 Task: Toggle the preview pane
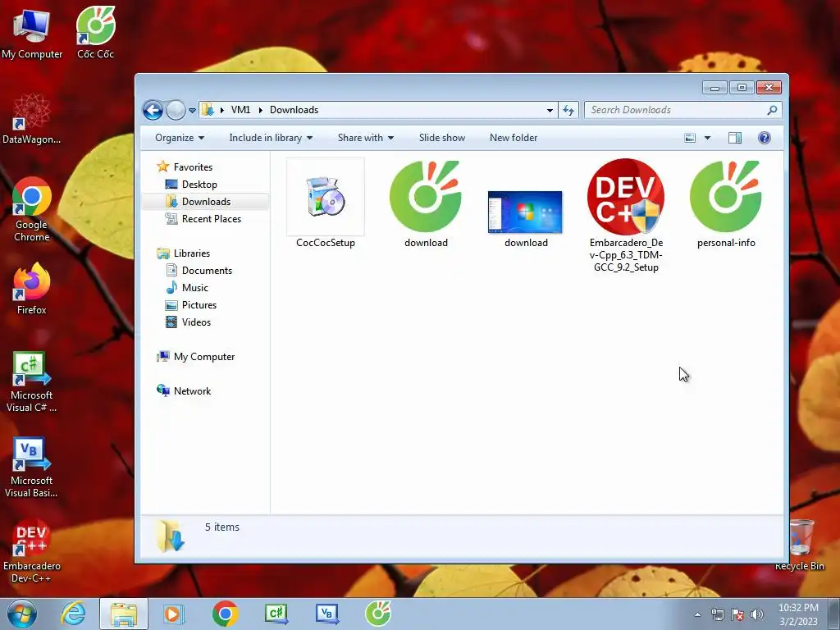point(735,138)
